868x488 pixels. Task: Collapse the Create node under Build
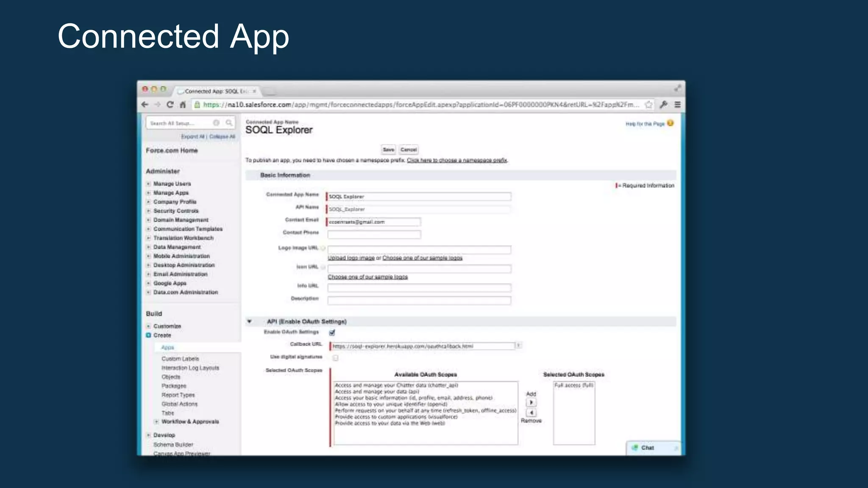148,335
